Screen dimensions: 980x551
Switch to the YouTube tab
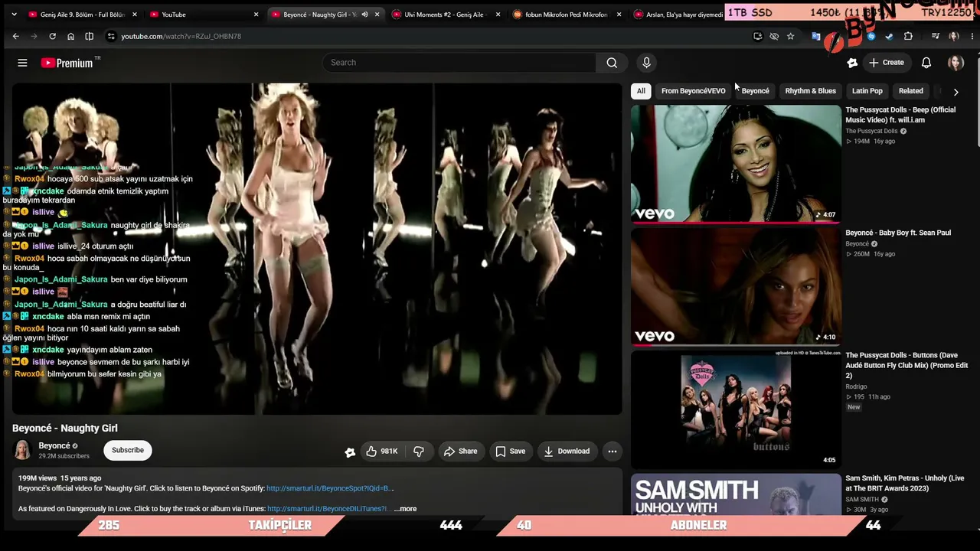tap(203, 15)
